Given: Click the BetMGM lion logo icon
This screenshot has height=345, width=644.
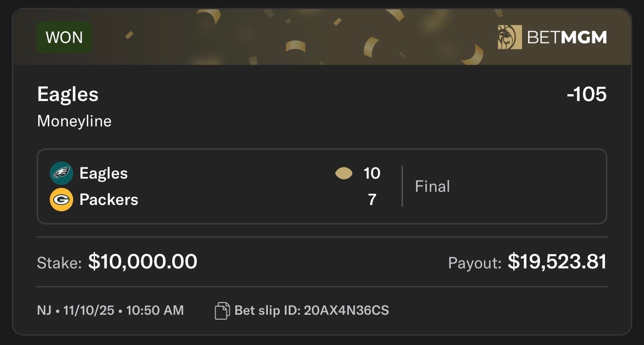Looking at the screenshot, I should coord(510,38).
